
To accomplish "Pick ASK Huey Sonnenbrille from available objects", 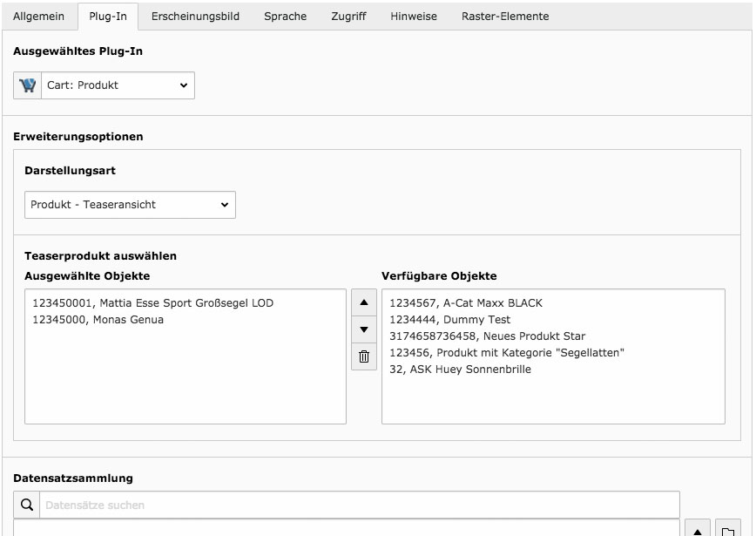I will 461,369.
